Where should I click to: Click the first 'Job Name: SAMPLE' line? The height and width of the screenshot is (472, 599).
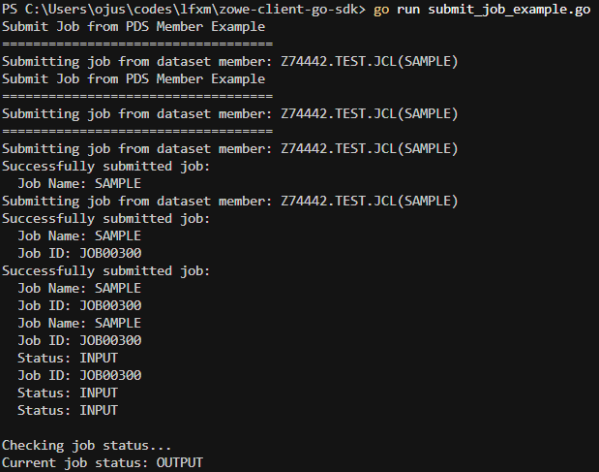79,184
